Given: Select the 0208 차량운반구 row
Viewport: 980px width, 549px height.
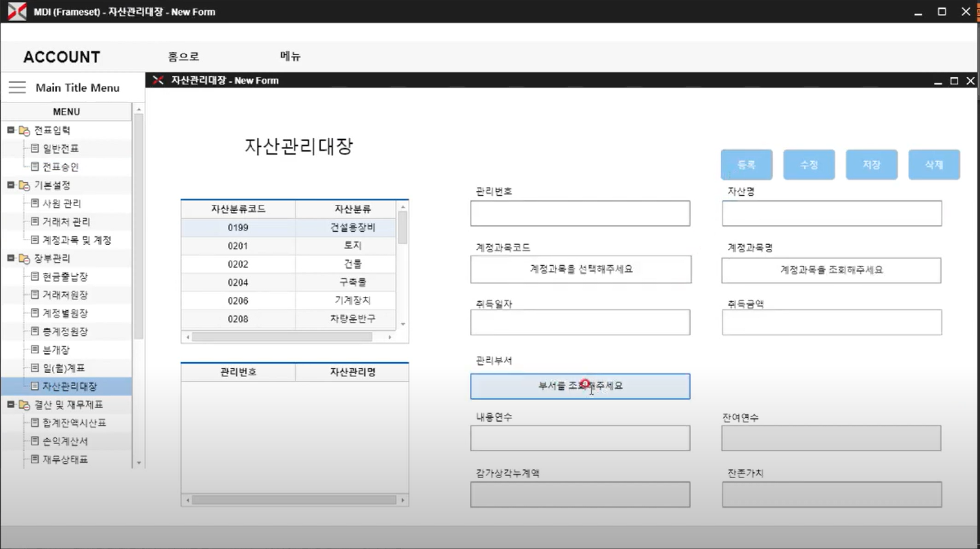Looking at the screenshot, I should 289,319.
